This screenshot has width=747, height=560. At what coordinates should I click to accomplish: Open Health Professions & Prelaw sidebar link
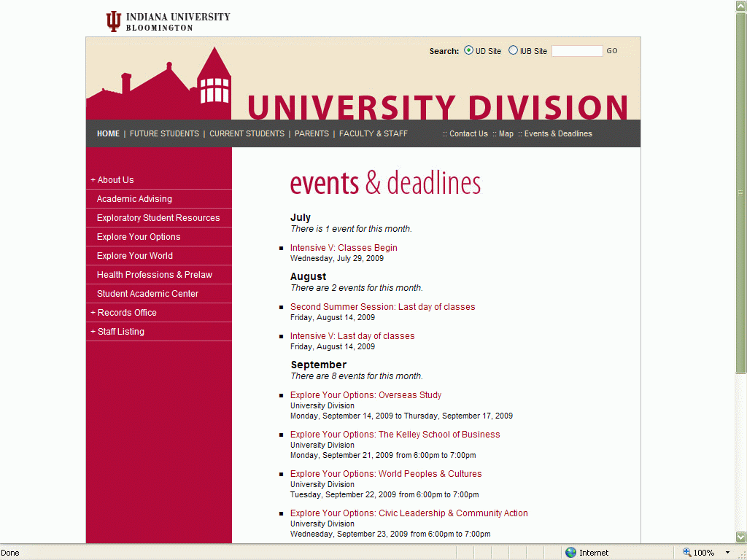tap(155, 275)
